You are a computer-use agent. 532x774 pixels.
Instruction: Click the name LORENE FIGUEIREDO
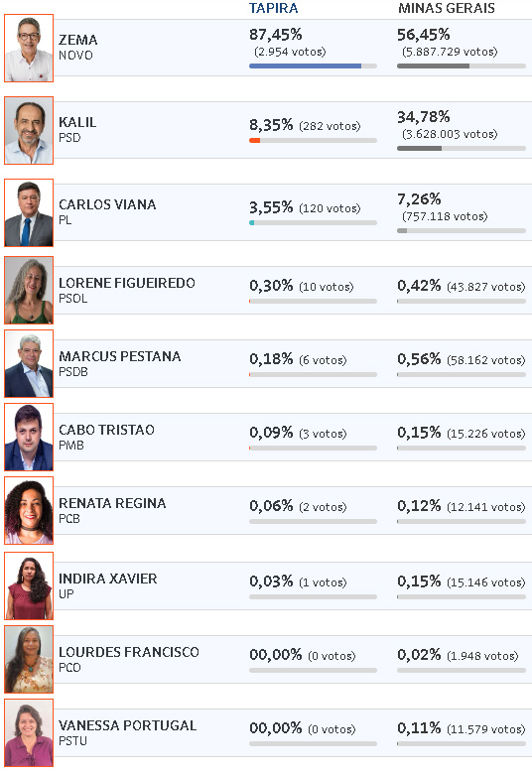[x=127, y=283]
